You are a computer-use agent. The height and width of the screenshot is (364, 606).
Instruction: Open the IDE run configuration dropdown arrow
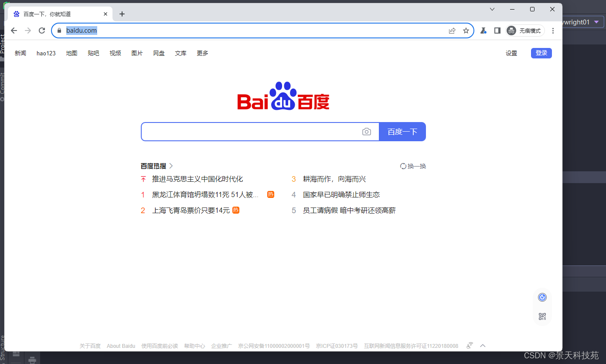(596, 22)
